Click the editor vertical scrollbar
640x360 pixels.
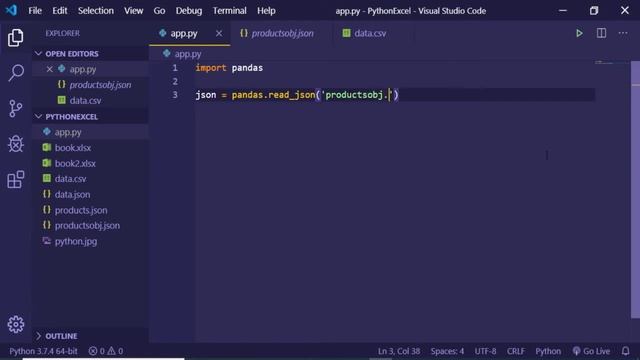point(635,189)
